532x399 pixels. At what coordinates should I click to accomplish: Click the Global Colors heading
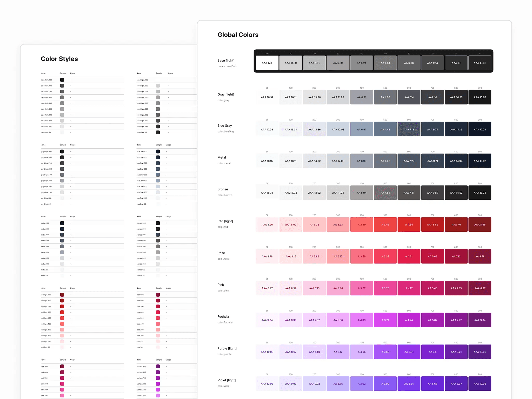238,35
